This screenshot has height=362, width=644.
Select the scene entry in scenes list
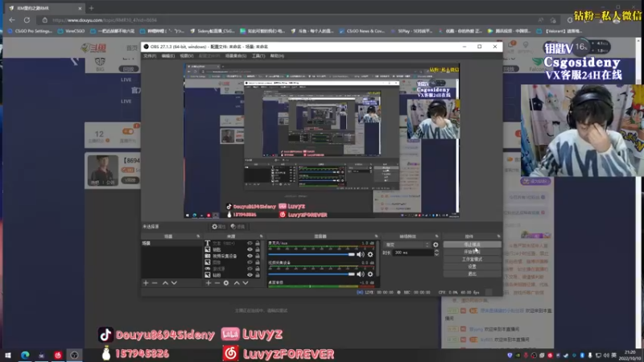coord(171,244)
